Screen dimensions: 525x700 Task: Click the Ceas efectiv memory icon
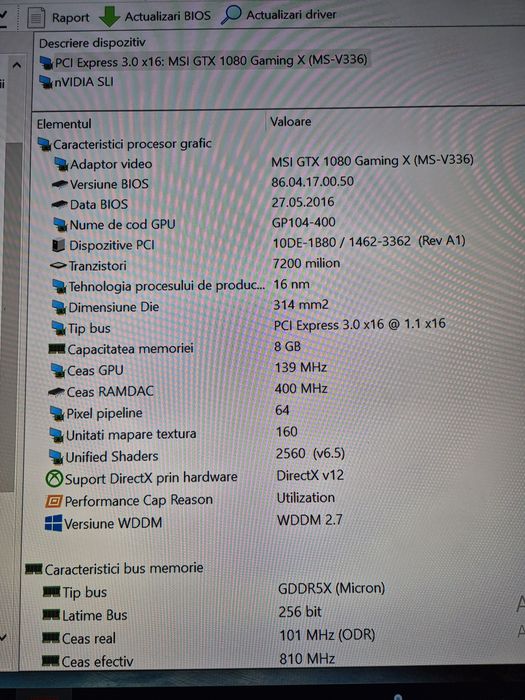pos(50,661)
